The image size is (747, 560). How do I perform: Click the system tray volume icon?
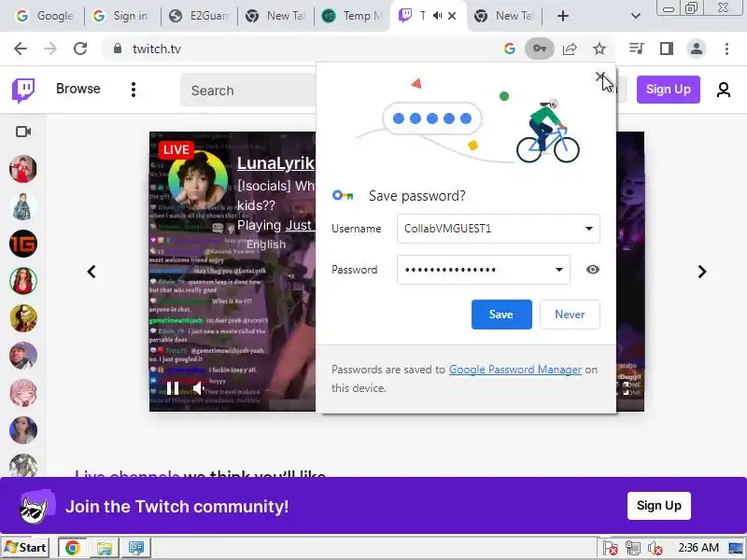[x=655, y=548]
